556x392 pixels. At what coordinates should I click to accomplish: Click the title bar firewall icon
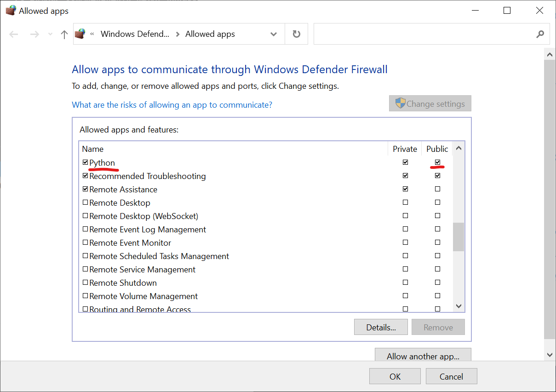pos(11,11)
